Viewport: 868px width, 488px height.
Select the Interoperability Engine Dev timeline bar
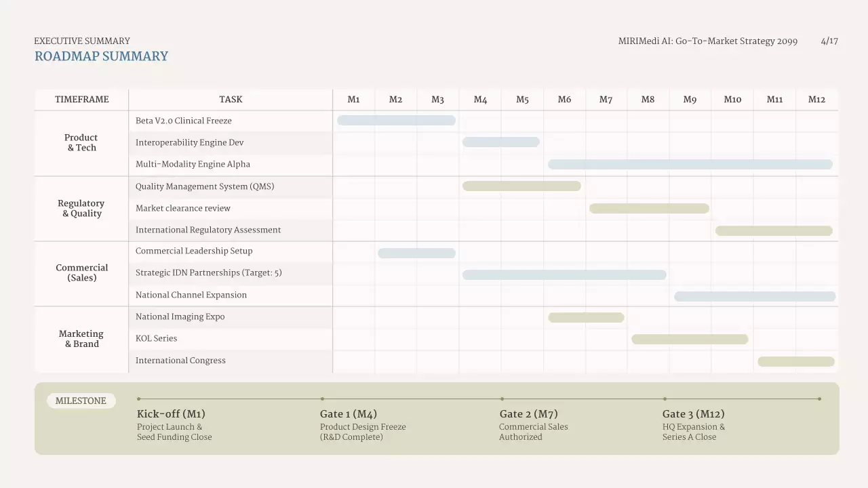coord(501,142)
